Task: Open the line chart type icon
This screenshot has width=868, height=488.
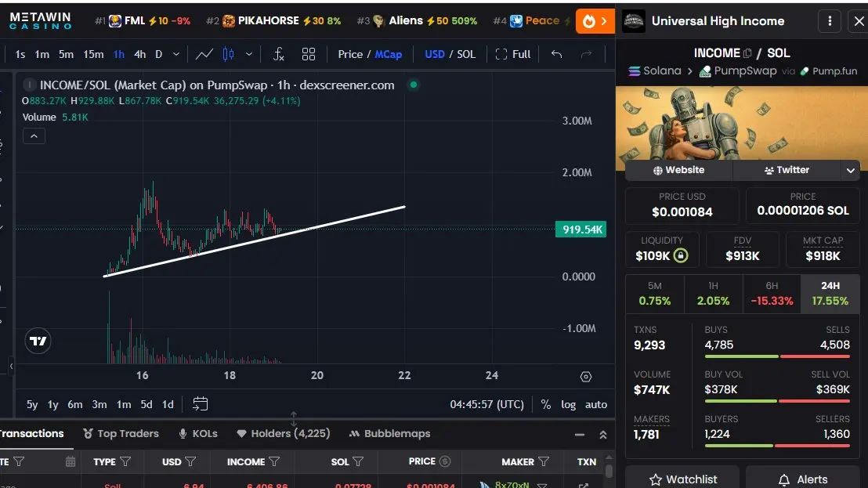Action: [204, 54]
